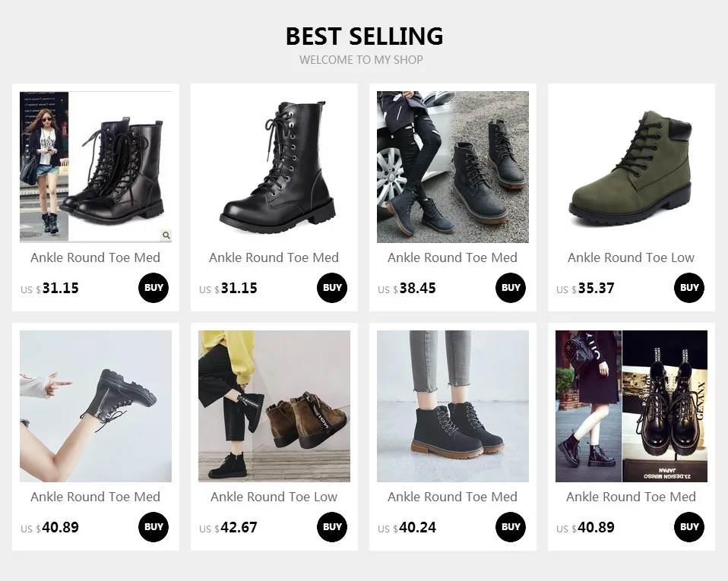Click 'Ankle Round Toe Low' title priced $35.37
The image size is (728, 581).
(x=631, y=257)
